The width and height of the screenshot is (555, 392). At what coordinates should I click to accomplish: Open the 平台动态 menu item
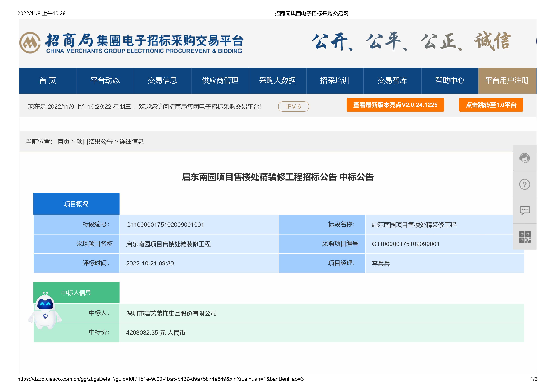pyautogui.click(x=105, y=80)
